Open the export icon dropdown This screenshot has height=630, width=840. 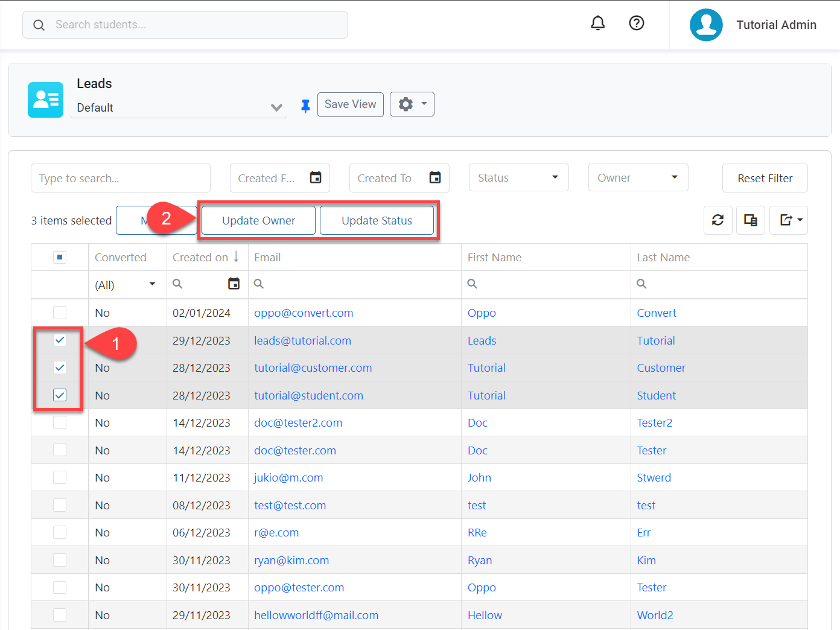tap(789, 220)
